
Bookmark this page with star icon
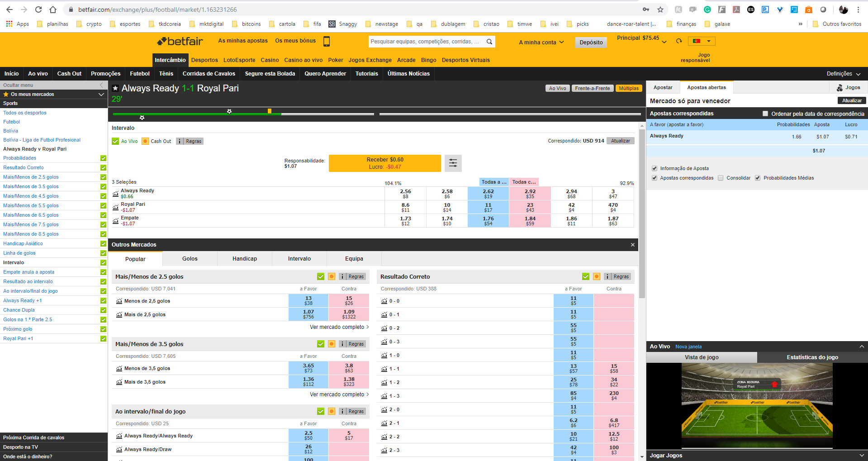point(660,10)
